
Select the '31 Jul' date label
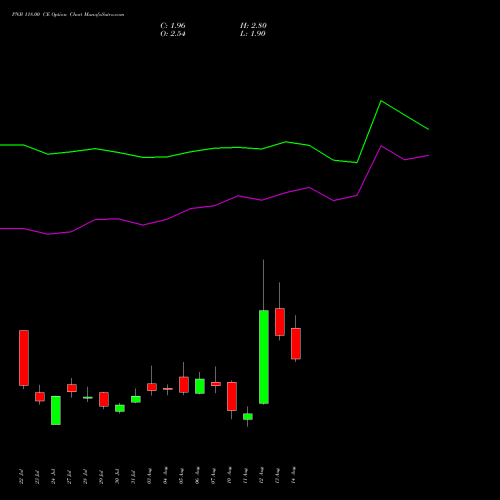pyautogui.click(x=134, y=477)
